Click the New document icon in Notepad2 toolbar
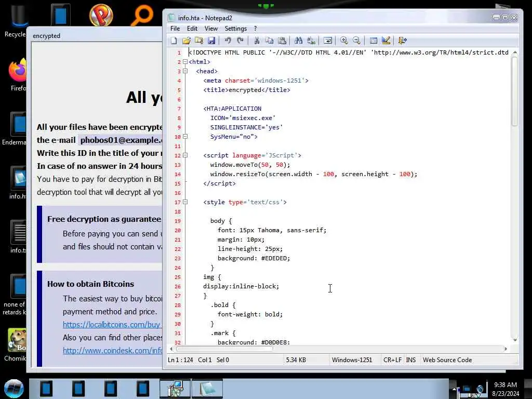The height and width of the screenshot is (399, 532). [x=174, y=41]
